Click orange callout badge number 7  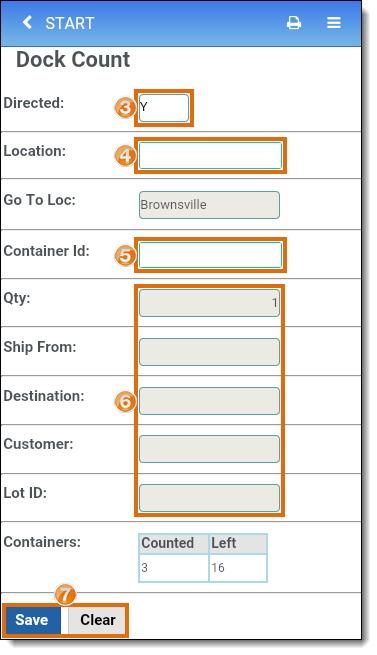pyautogui.click(x=65, y=594)
